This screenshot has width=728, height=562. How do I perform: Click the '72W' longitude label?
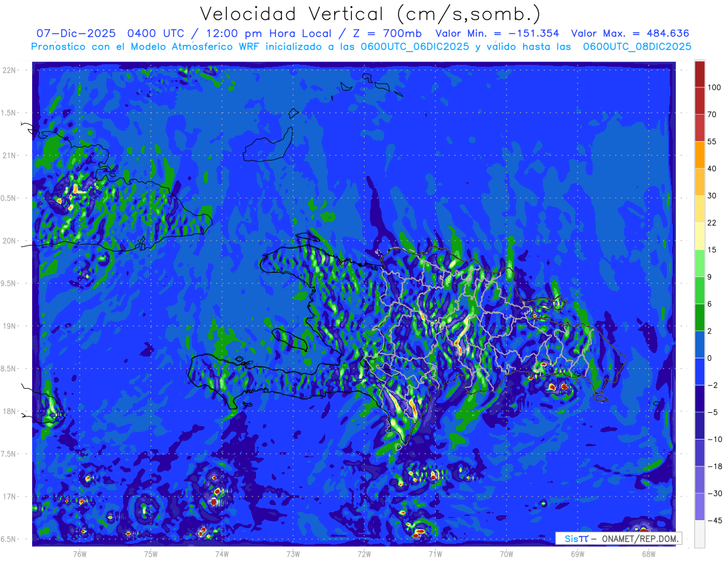click(x=364, y=554)
